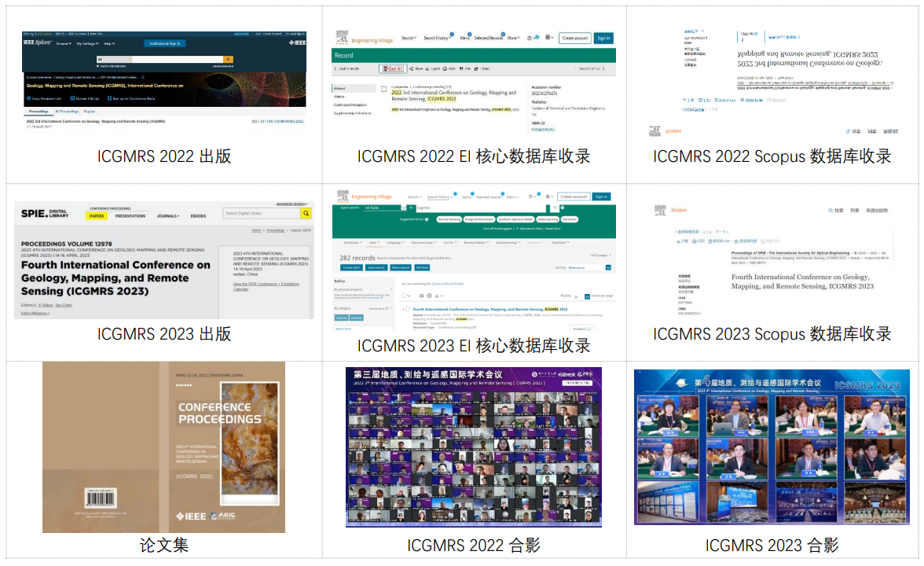Click the '282 records' count in EI results
This screenshot has height=566, width=924.
(x=357, y=258)
